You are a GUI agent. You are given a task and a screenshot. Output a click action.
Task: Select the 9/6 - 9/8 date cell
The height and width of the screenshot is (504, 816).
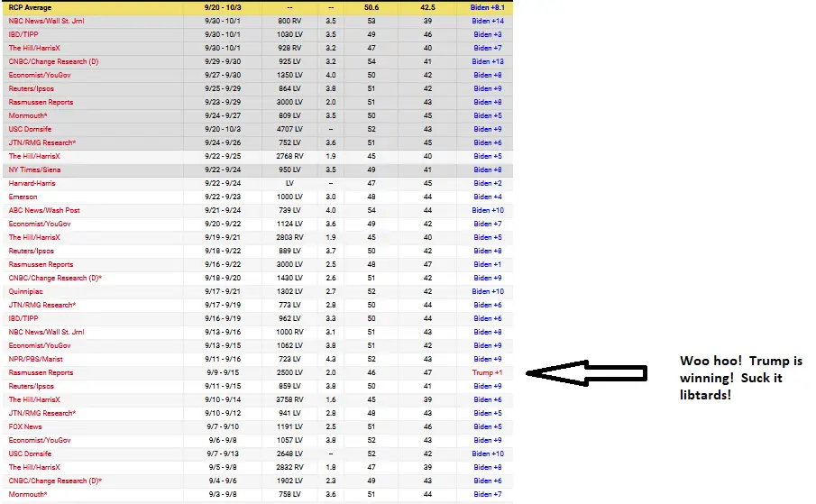click(223, 440)
